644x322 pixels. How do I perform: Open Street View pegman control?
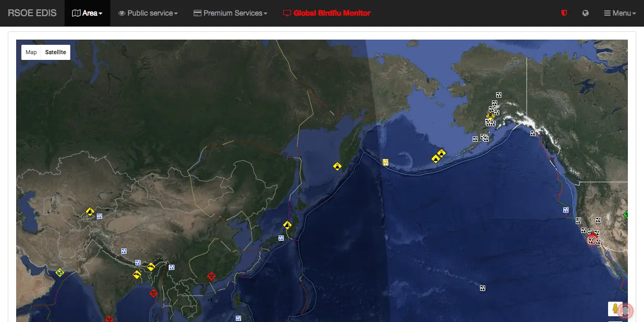coord(615,308)
